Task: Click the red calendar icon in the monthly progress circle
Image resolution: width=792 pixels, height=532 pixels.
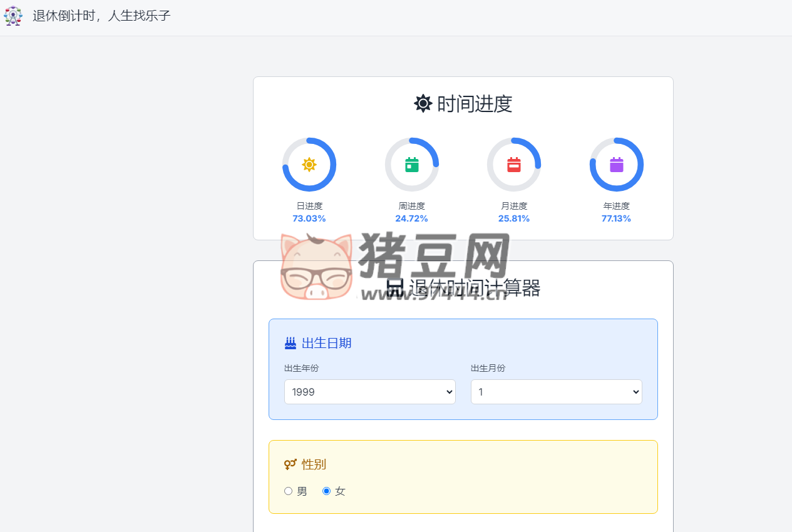Action: point(514,164)
